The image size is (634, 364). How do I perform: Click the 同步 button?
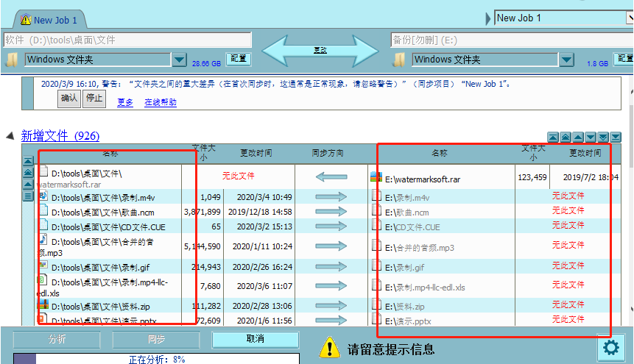coord(156,339)
